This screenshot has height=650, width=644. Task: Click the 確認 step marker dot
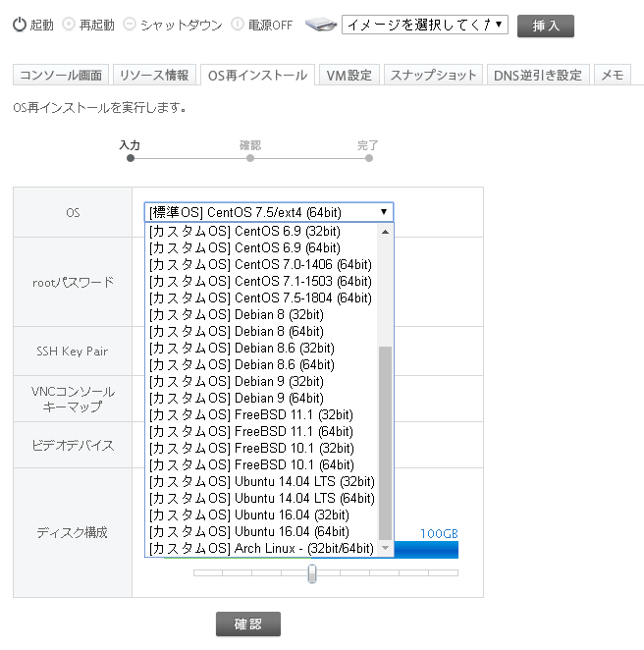point(250,158)
